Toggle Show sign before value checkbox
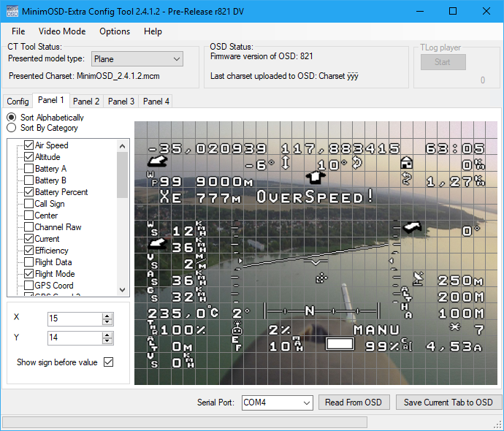 (109, 362)
